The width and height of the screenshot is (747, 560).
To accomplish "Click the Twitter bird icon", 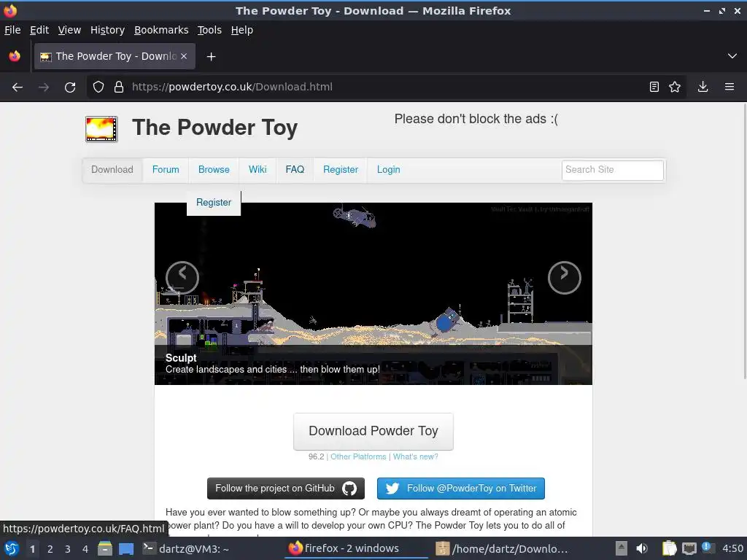I will click(392, 489).
